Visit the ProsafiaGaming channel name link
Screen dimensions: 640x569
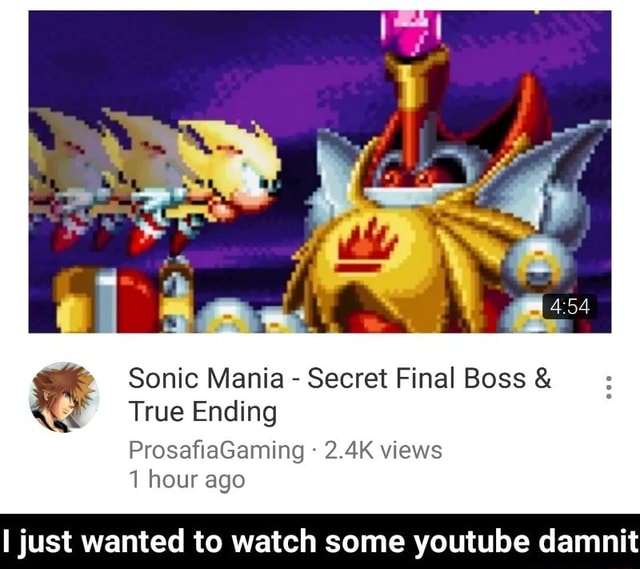click(x=216, y=451)
